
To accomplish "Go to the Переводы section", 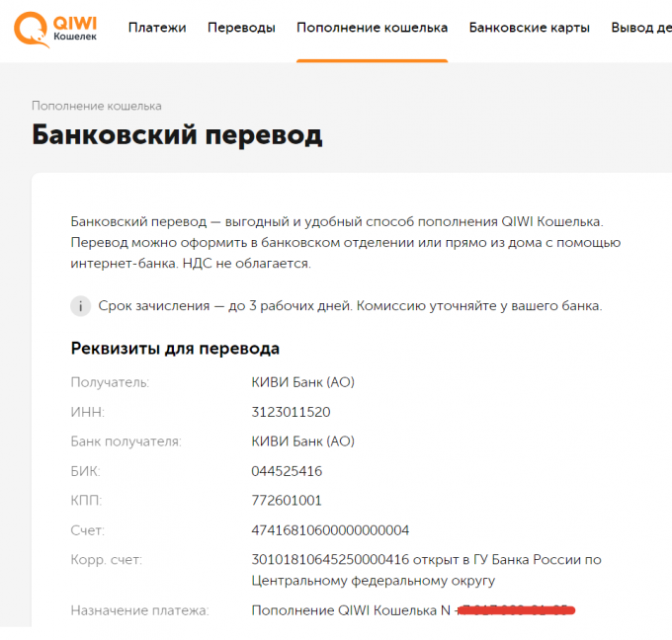I will pos(241,28).
